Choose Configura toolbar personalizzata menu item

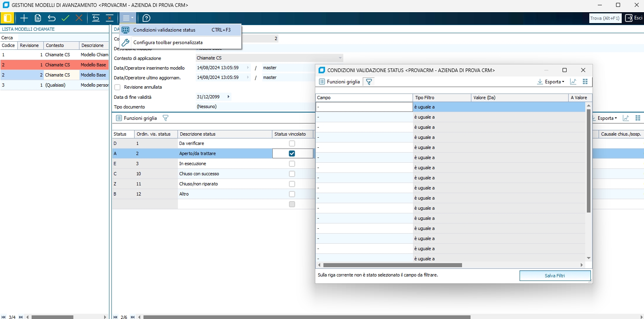click(168, 43)
